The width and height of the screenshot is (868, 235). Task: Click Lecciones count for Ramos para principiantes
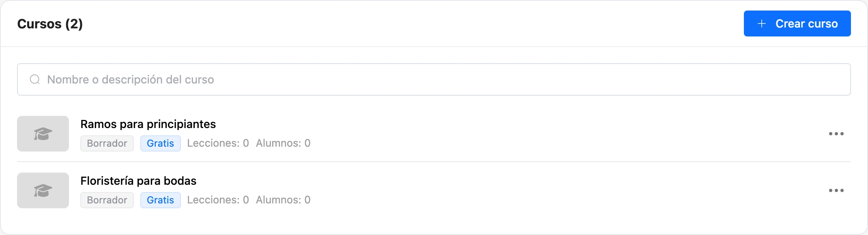coord(218,143)
